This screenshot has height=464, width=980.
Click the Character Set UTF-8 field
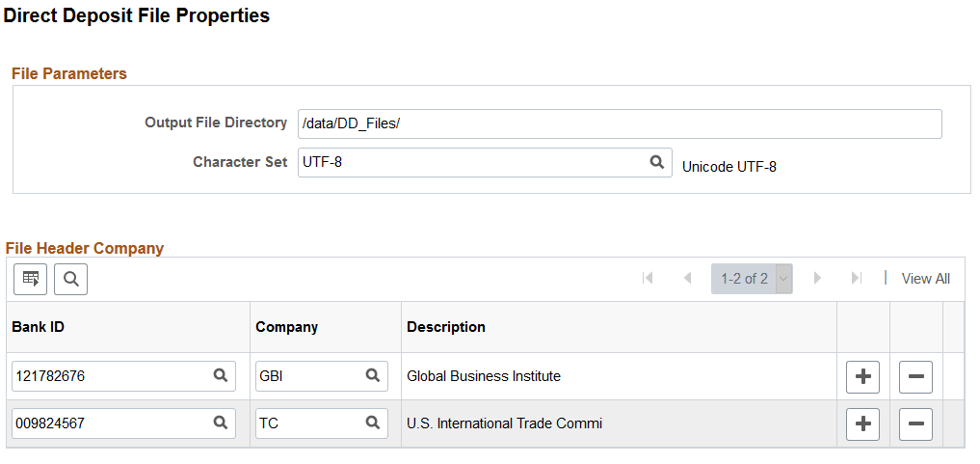click(472, 162)
